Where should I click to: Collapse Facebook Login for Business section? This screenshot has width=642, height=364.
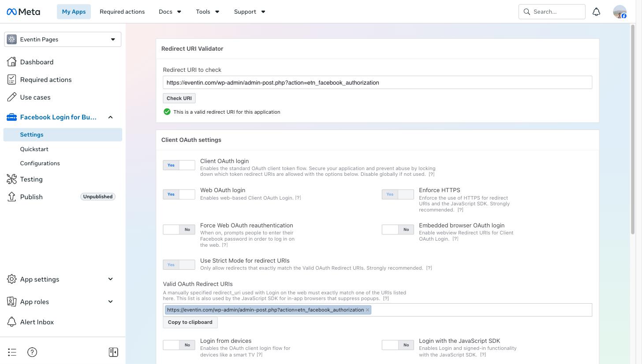coord(111,117)
